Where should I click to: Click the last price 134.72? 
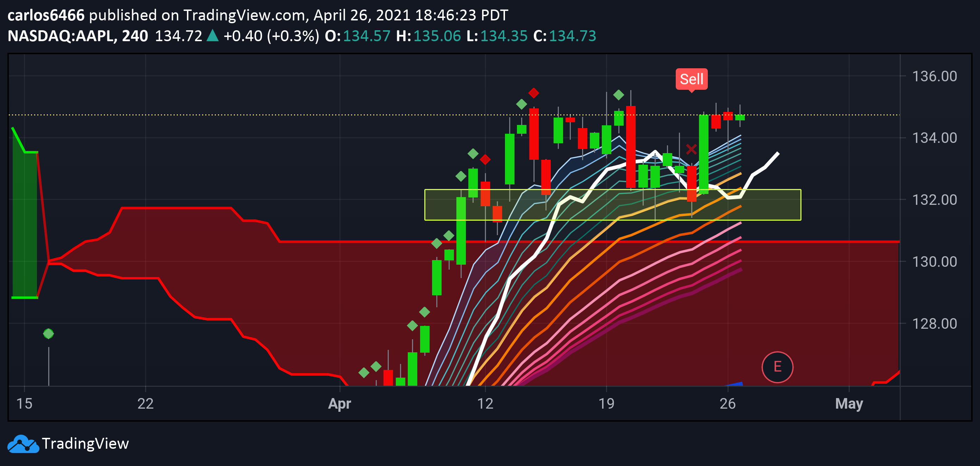[x=179, y=36]
